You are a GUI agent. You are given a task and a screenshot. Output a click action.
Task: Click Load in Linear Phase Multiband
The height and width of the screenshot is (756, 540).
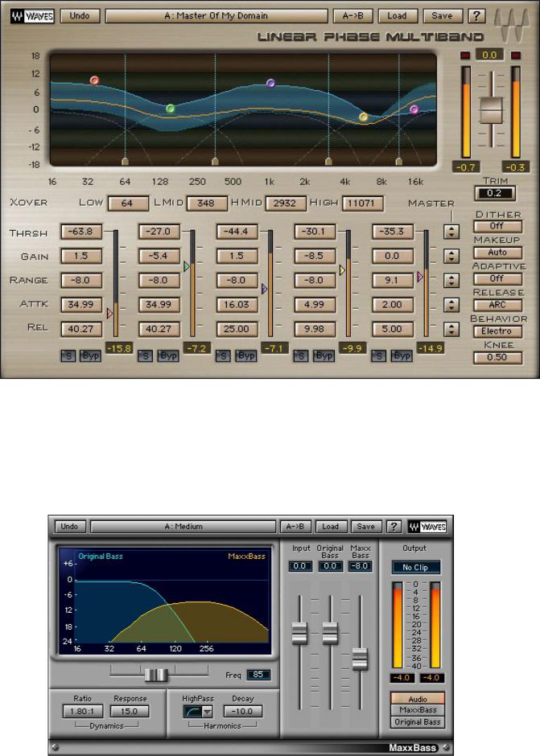(398, 16)
